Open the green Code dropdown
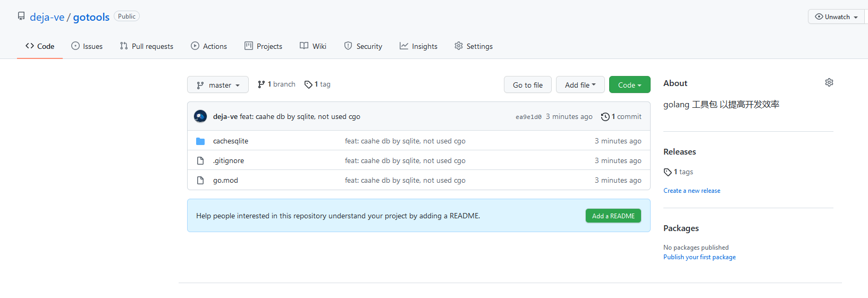868x298 pixels. click(x=629, y=85)
